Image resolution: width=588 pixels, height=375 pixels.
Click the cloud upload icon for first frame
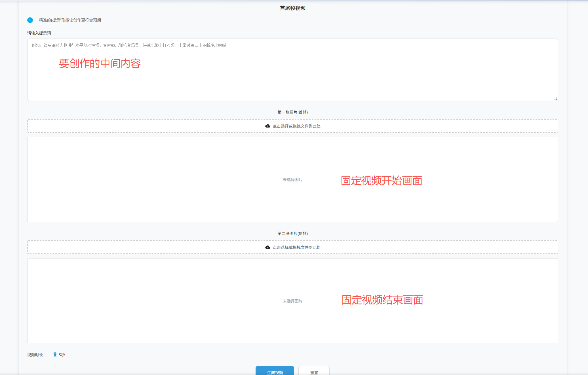tap(267, 126)
